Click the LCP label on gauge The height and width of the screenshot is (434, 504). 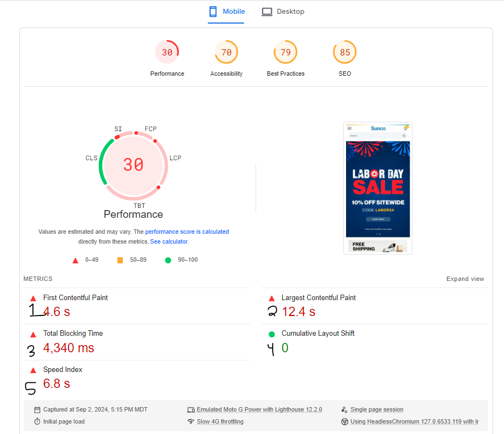[x=175, y=158]
